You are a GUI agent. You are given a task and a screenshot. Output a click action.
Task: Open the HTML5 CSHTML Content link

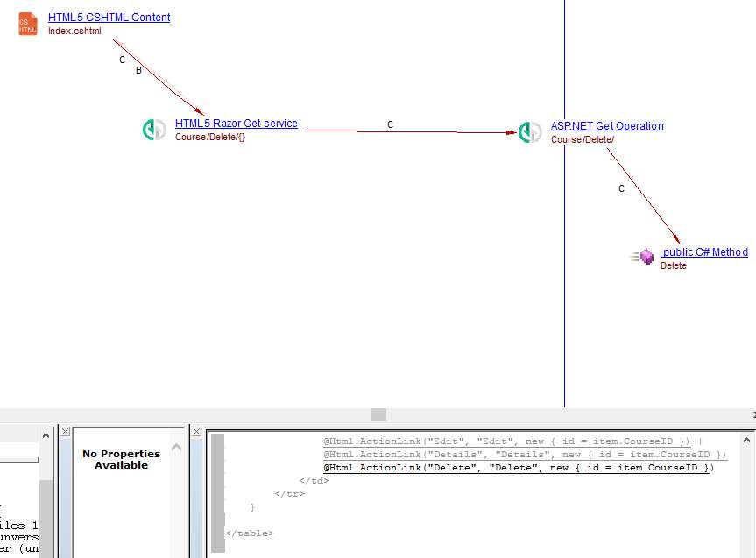pyautogui.click(x=109, y=18)
